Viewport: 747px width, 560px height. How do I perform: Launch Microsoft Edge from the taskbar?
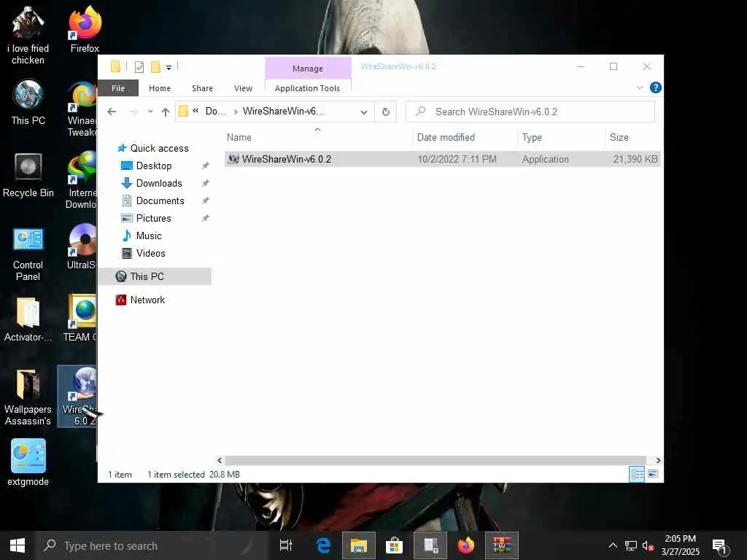click(x=324, y=545)
